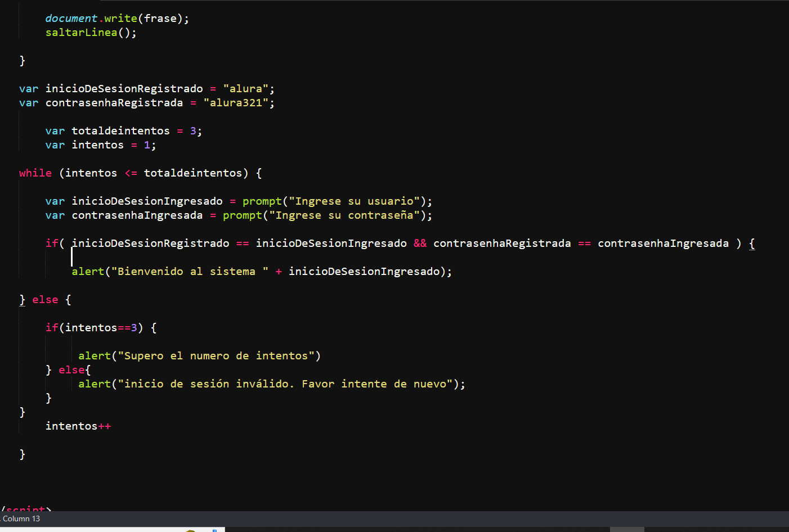
Task: Click the 'while' keyword
Action: (x=35, y=173)
